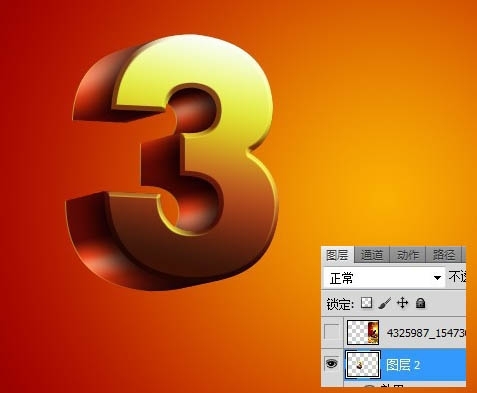Click the lock transparent pixels icon
Viewport: 477px width, 393px height.
367,303
